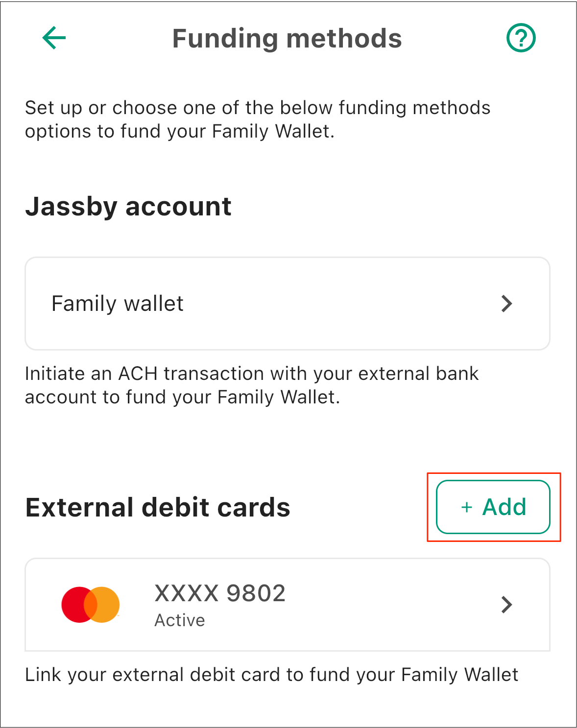Click the ACH transaction description text
577x728 pixels.
(x=252, y=385)
